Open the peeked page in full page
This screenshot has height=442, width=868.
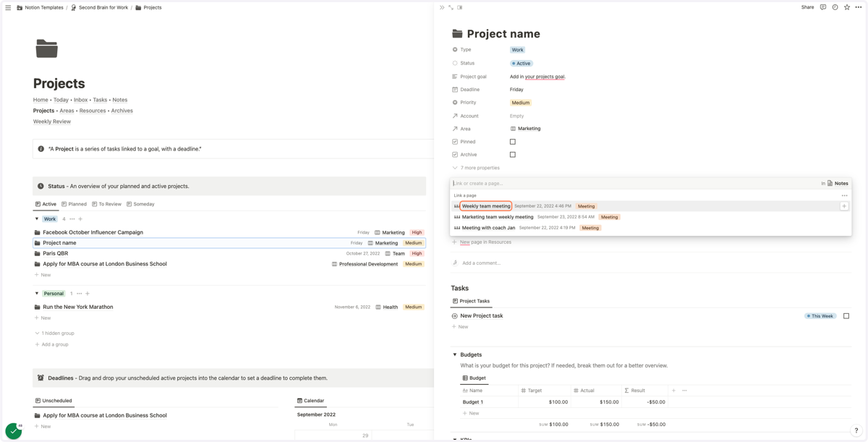point(451,7)
